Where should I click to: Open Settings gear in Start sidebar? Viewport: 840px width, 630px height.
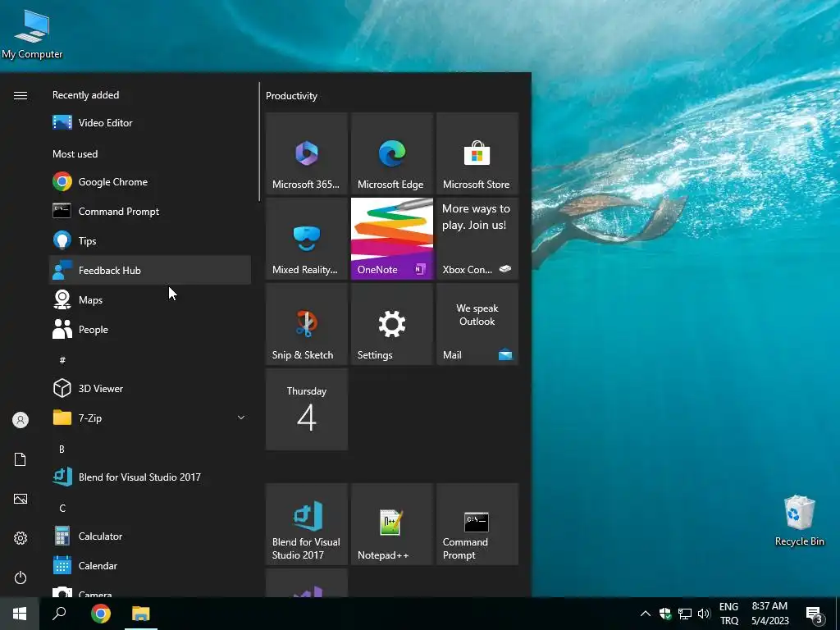21,538
